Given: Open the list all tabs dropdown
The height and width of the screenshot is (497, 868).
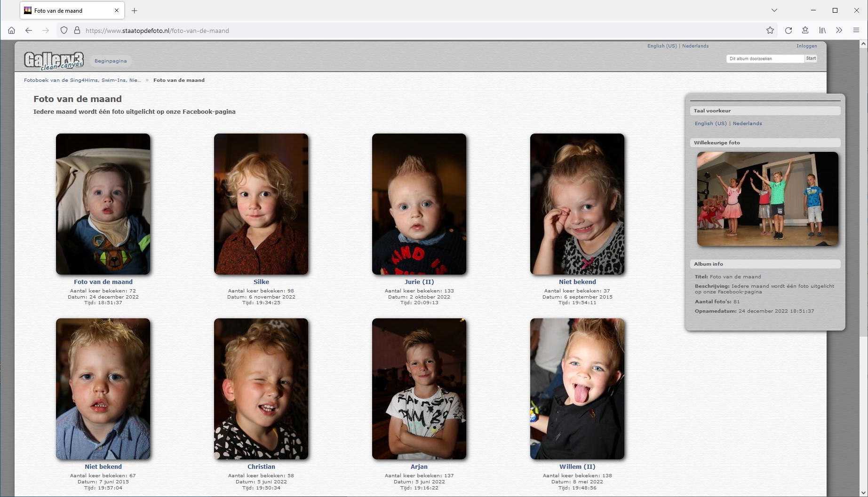Looking at the screenshot, I should 774,10.
